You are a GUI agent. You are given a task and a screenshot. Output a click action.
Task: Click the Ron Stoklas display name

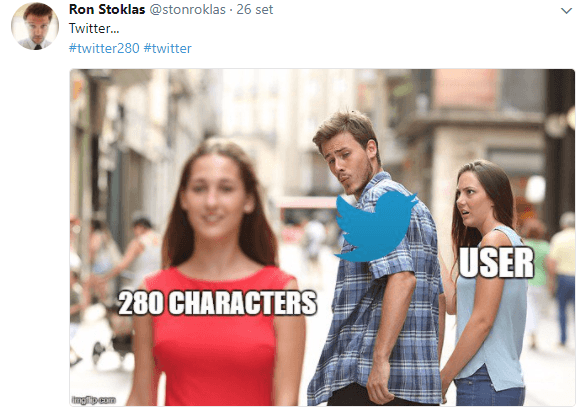point(107,10)
